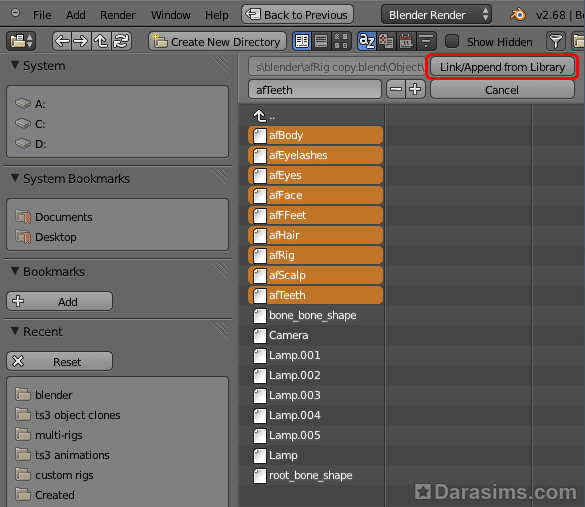Select the afRig object
The height and width of the screenshot is (507, 585).
[316, 255]
